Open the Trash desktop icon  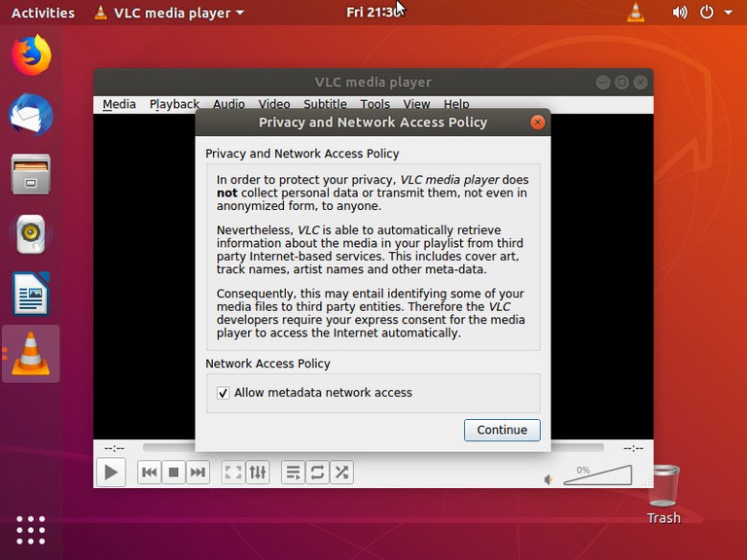click(663, 494)
